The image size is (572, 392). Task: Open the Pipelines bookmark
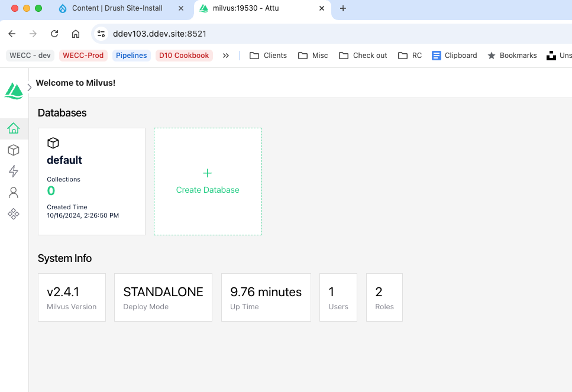coord(131,56)
